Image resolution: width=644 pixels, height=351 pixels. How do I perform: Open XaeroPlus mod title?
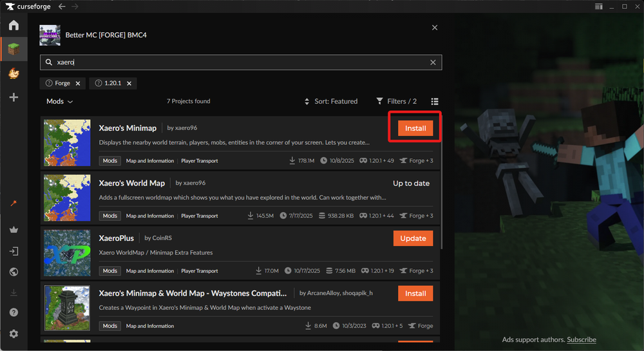(116, 238)
